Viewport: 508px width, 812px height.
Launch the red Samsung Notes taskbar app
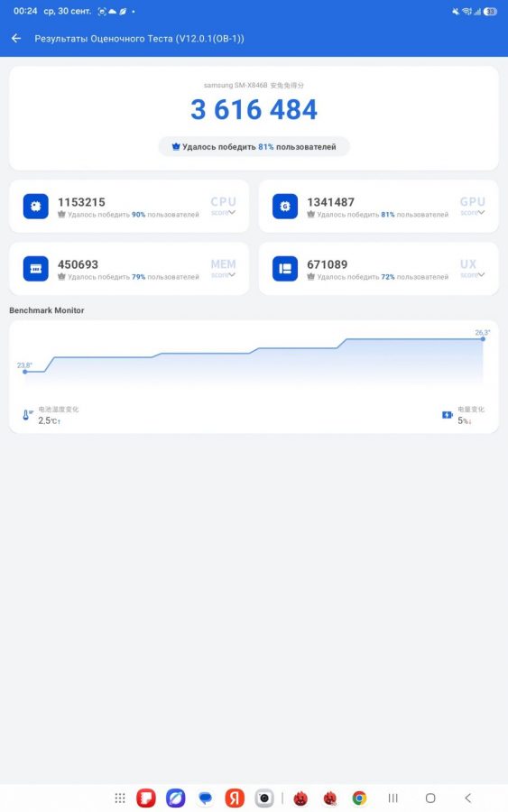[x=146, y=798]
